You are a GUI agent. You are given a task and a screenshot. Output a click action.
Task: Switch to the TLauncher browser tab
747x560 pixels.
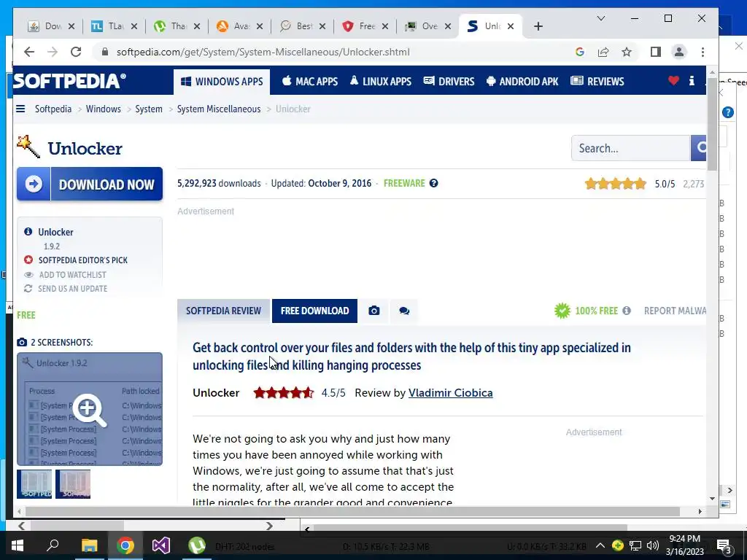tap(114, 26)
